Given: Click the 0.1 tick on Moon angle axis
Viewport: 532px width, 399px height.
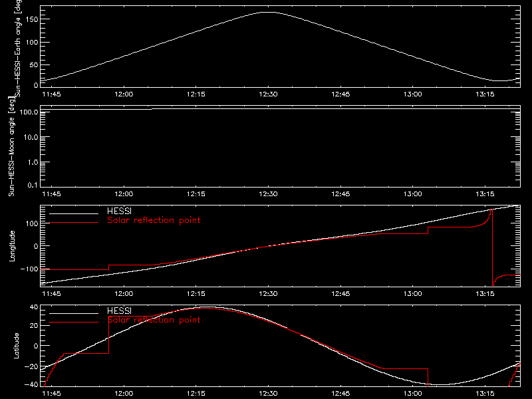Looking at the screenshot, I should [x=33, y=185].
